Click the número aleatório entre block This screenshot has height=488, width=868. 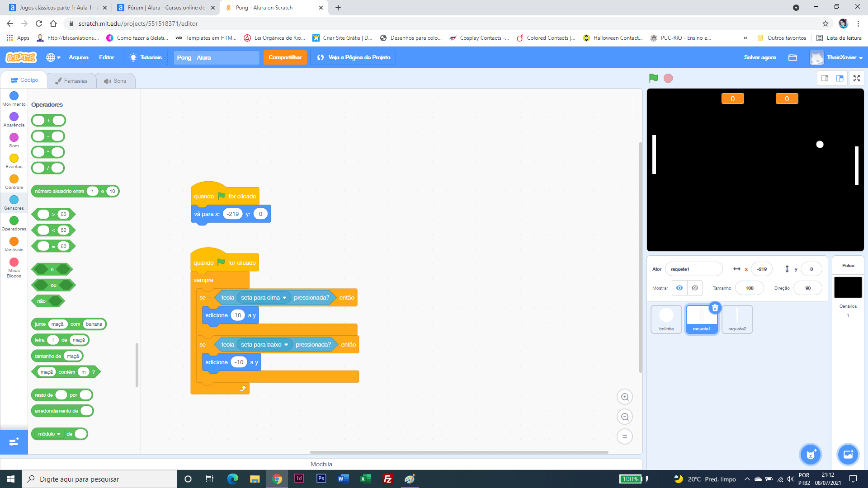coord(60,191)
